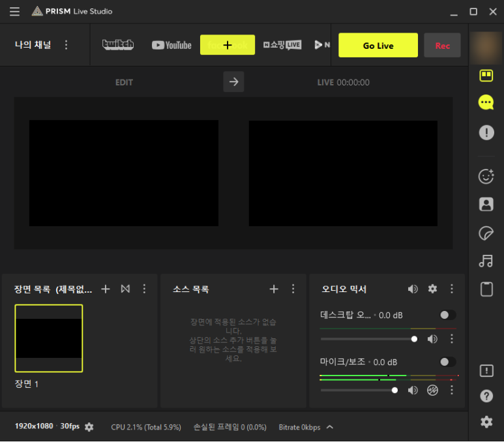The height and width of the screenshot is (442, 504).
Task: Click the 손실된 프레임 status text
Action: (x=230, y=427)
